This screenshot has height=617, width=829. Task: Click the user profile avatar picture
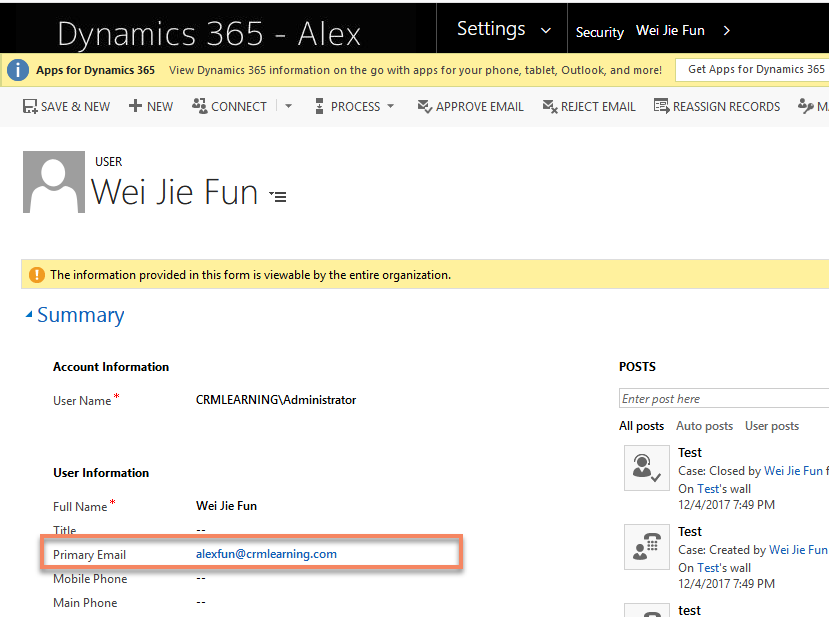tap(54, 182)
